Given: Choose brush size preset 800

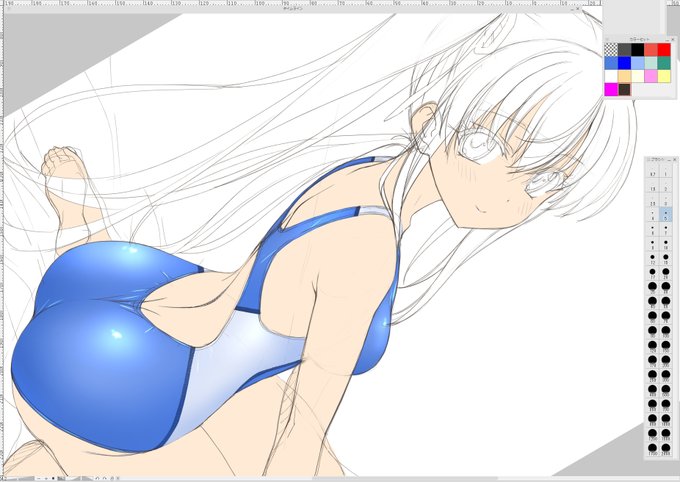Looking at the screenshot, I should click(652, 421).
